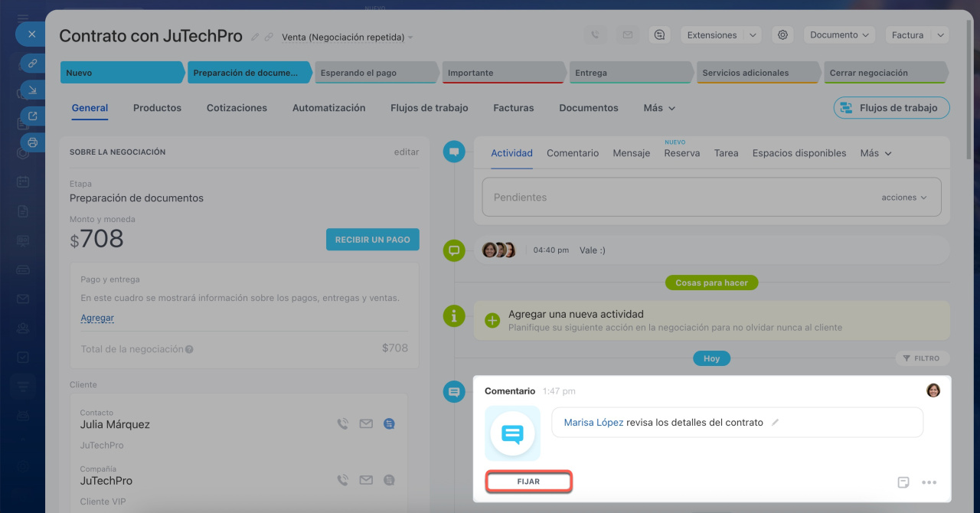Viewport: 980px width, 513px height.
Task: Open the three-dots menu on the comment
Action: click(929, 482)
